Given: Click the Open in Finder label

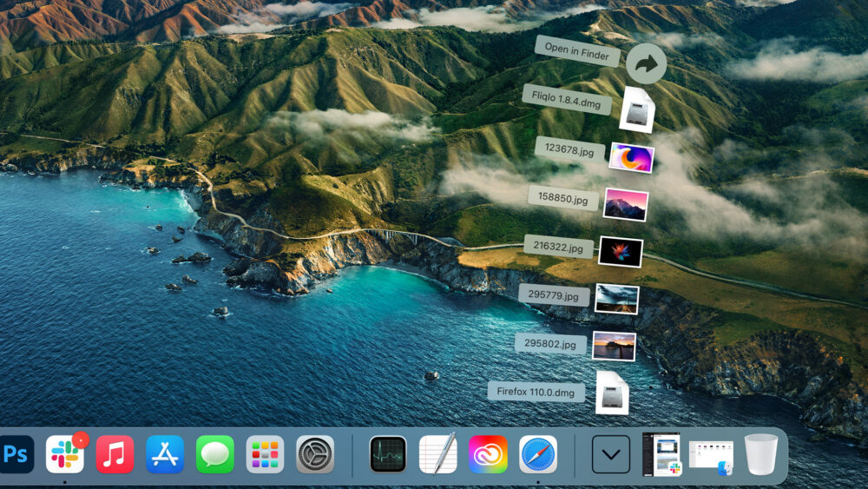Looking at the screenshot, I should coord(577,51).
